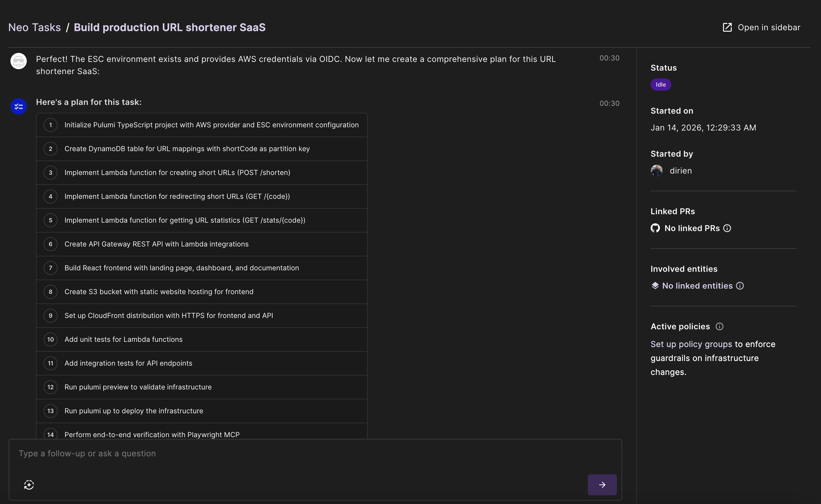Viewport: 821px width, 504px height.
Task: Open the task in the sidebar via its label
Action: point(769,27)
